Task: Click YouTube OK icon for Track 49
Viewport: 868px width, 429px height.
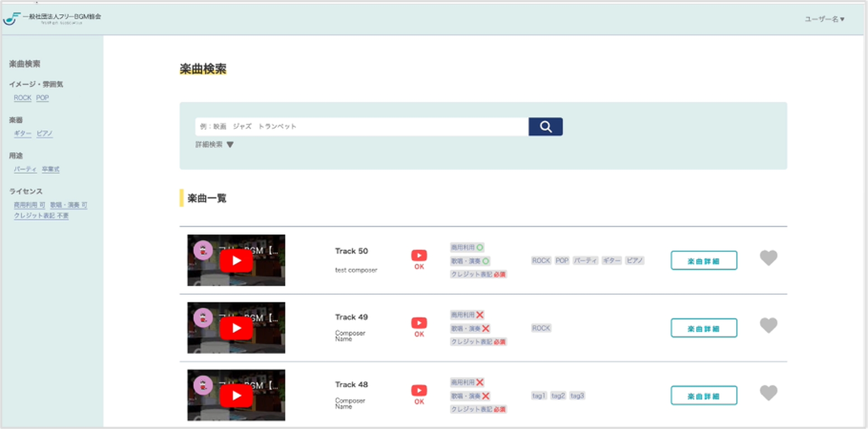Action: (x=419, y=327)
